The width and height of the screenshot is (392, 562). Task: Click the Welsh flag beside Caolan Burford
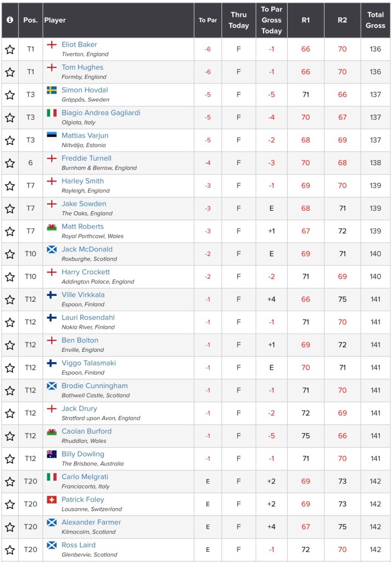coord(52,431)
